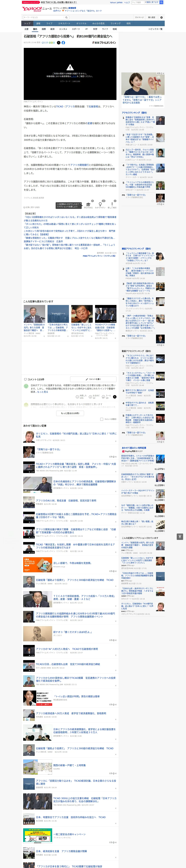Open アフリカのAI人材、育成支援 article

[x=66, y=500]
